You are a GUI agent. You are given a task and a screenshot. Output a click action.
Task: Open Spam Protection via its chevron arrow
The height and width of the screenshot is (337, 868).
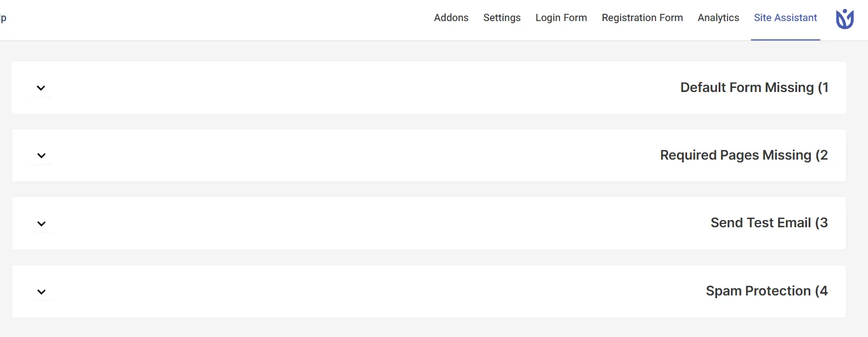click(x=41, y=292)
